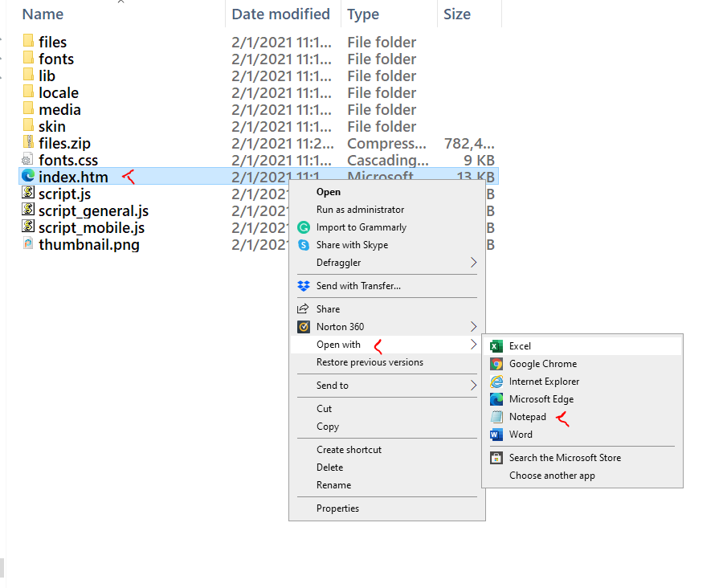This screenshot has height=588, width=723.
Task: Expand the Defraggler submenu arrow
Action: coord(473,263)
